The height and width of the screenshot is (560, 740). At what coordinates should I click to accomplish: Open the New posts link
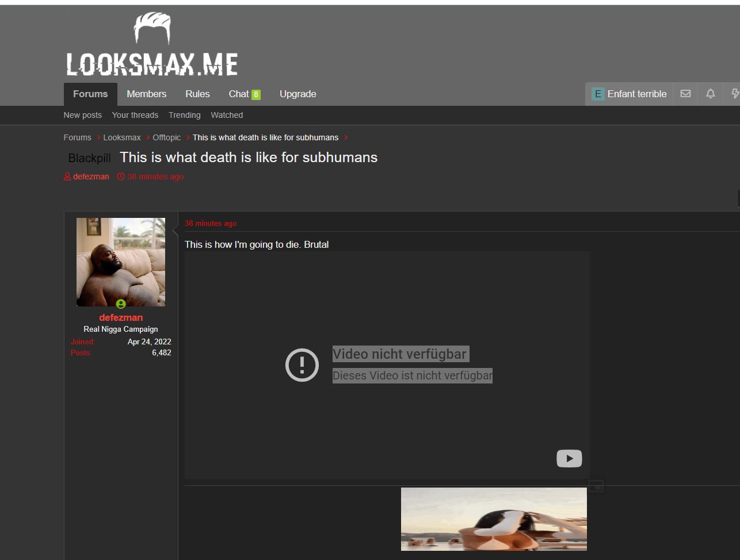coord(82,115)
